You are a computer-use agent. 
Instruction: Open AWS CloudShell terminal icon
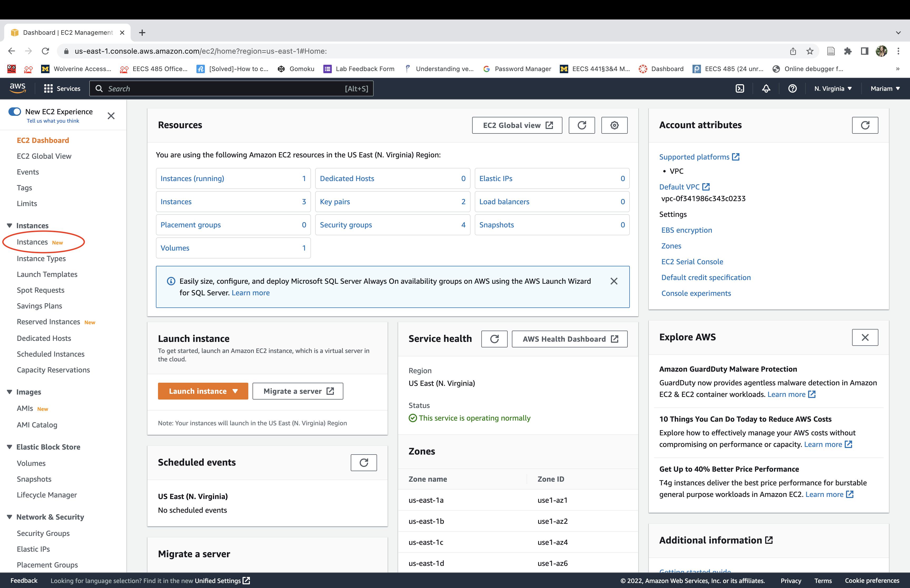[740, 89]
